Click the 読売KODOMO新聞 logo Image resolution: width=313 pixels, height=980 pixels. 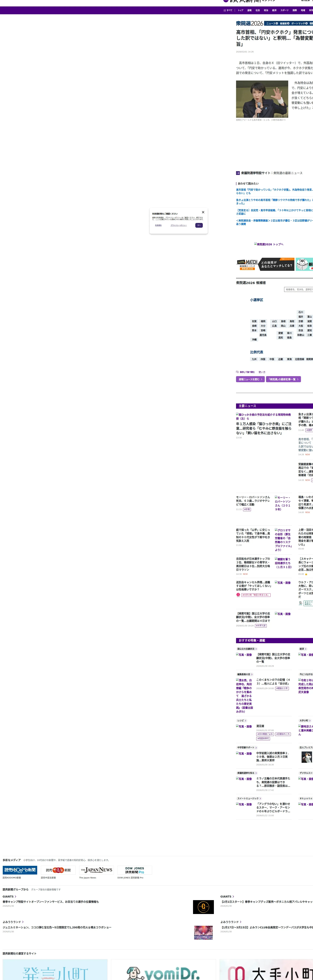[x=20, y=870]
